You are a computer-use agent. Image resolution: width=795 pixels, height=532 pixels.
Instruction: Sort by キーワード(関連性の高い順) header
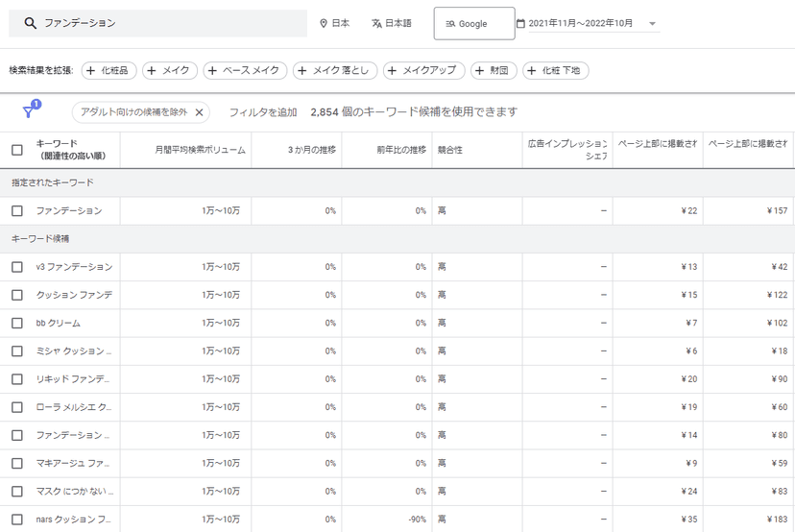point(71,150)
